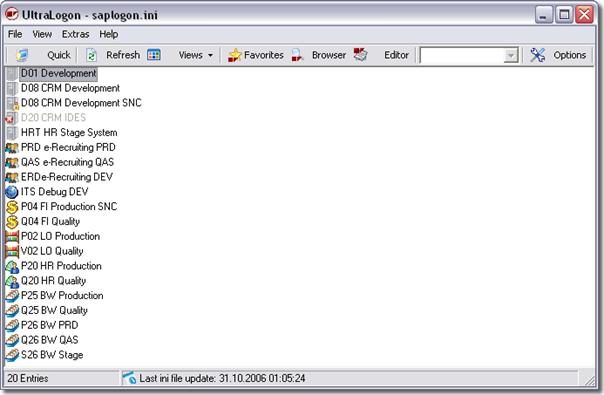Open the File menu
Screen dimensions: 604x395
[x=15, y=34]
